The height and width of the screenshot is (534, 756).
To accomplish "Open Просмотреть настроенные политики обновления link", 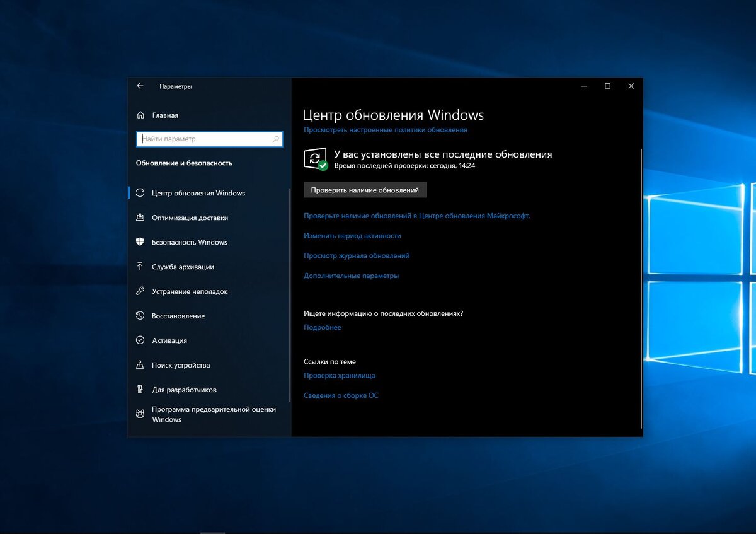I will (386, 130).
